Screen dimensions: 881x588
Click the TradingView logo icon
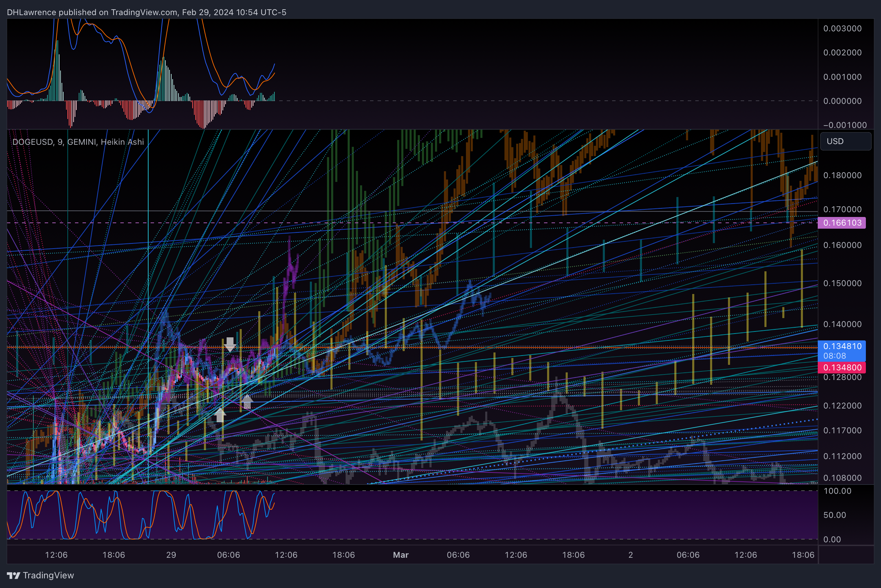click(13, 575)
